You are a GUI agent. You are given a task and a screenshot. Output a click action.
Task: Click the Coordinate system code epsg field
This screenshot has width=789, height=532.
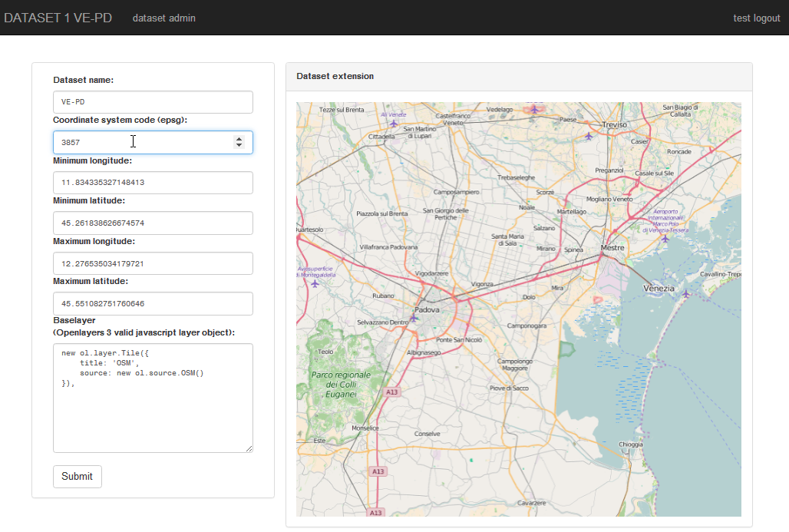point(153,143)
